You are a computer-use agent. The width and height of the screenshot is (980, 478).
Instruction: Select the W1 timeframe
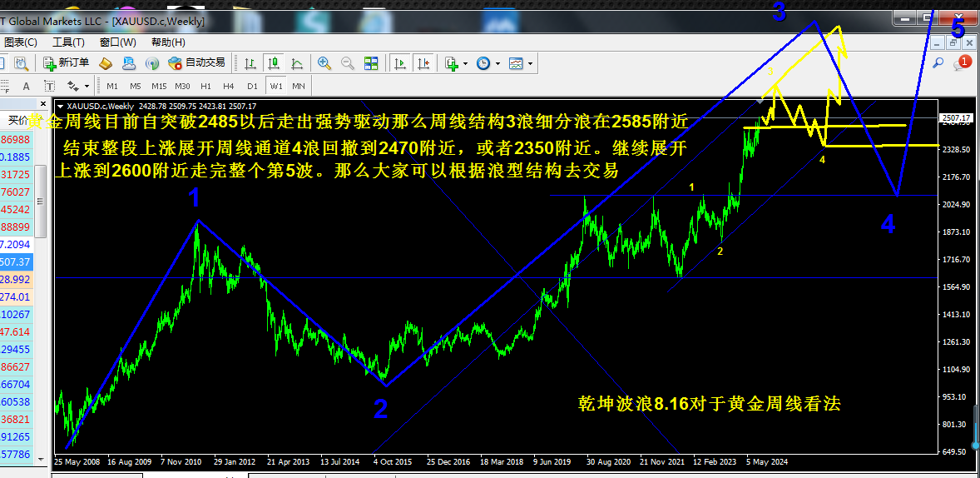275,86
